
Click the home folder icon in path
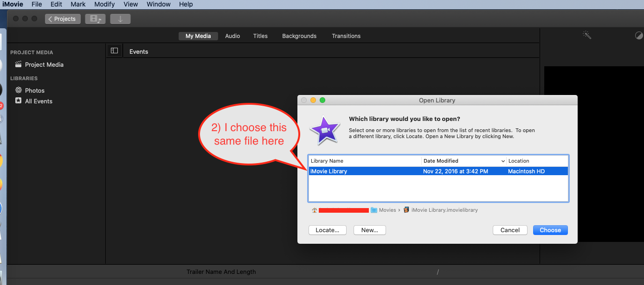pyautogui.click(x=315, y=210)
